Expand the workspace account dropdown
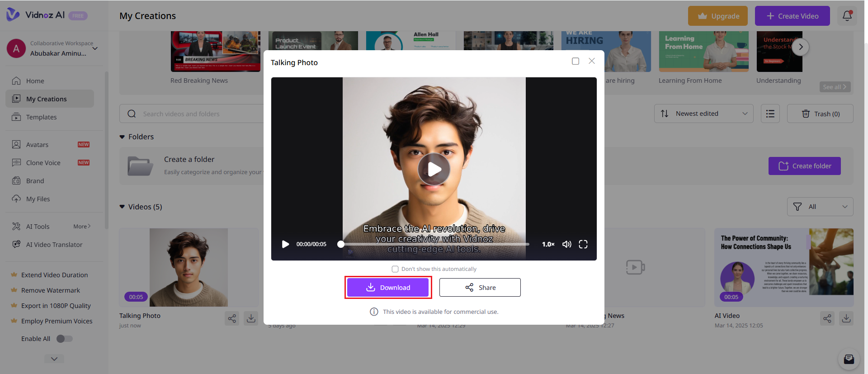Viewport: 868px width, 374px height. 95,48
